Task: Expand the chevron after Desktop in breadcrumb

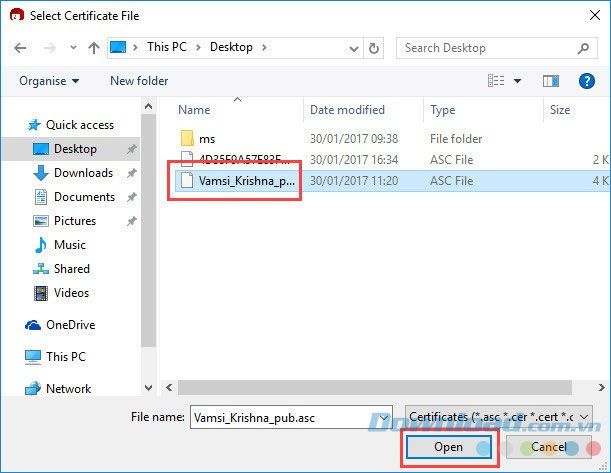Action: pyautogui.click(x=264, y=48)
